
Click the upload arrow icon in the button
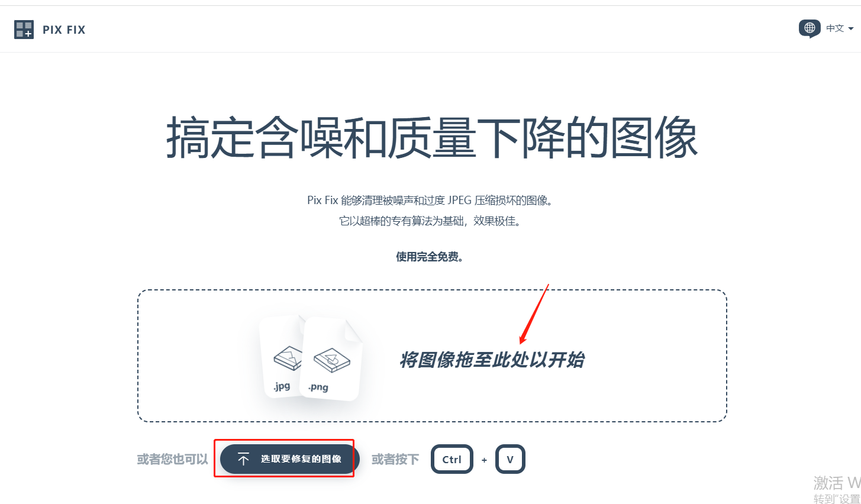pos(243,459)
